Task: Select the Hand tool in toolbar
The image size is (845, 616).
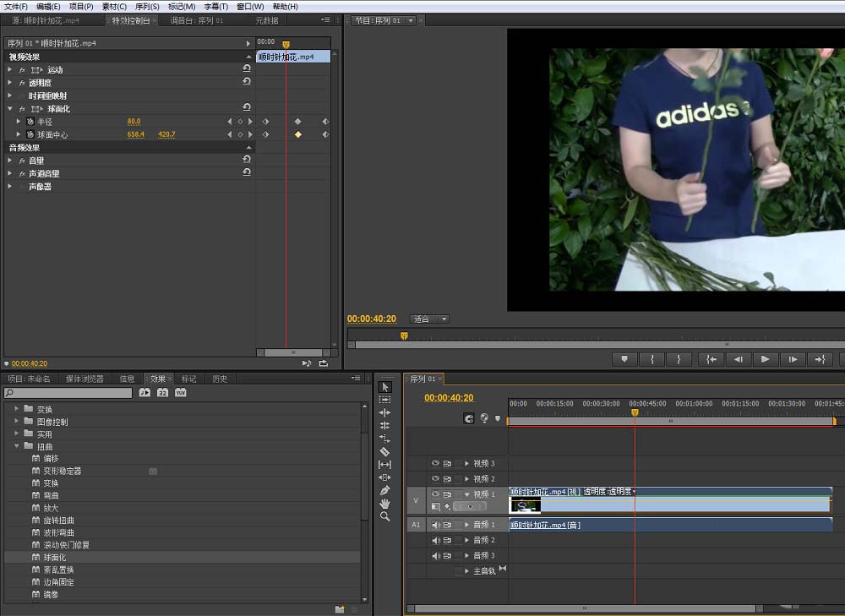Action: (x=385, y=503)
